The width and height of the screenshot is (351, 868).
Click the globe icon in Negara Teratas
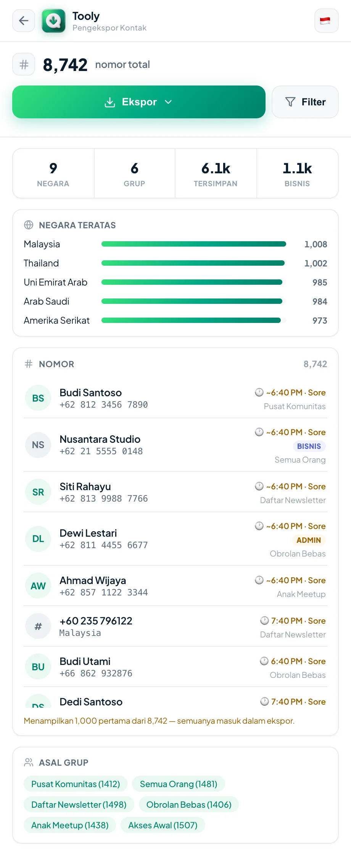pyautogui.click(x=29, y=225)
